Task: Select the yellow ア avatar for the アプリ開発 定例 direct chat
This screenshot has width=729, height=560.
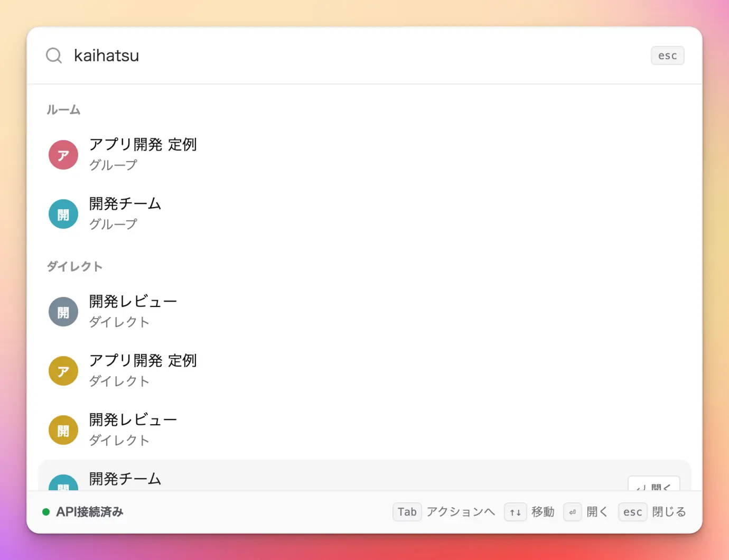Action: pos(63,371)
